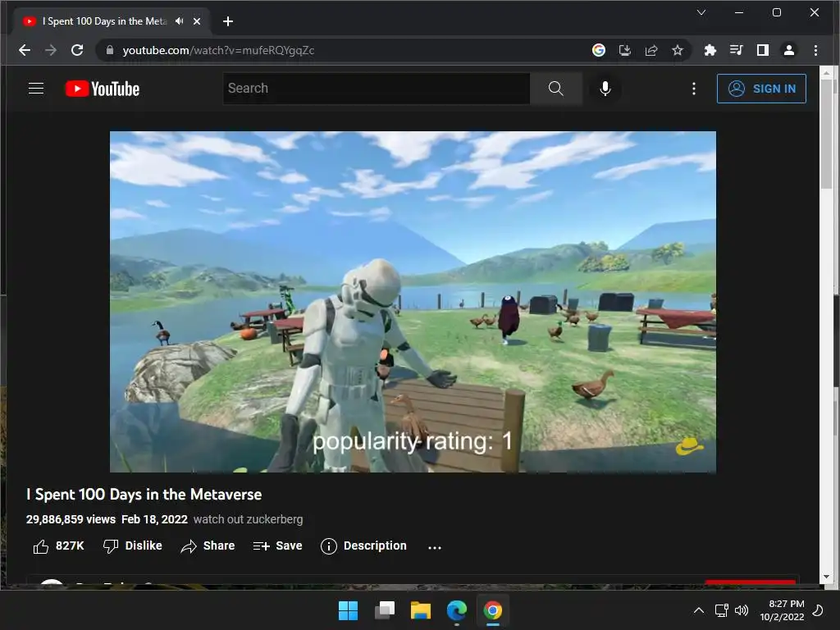Screen dimensions: 840x630
Task: Open more actions ellipsis below video
Action: (x=435, y=547)
